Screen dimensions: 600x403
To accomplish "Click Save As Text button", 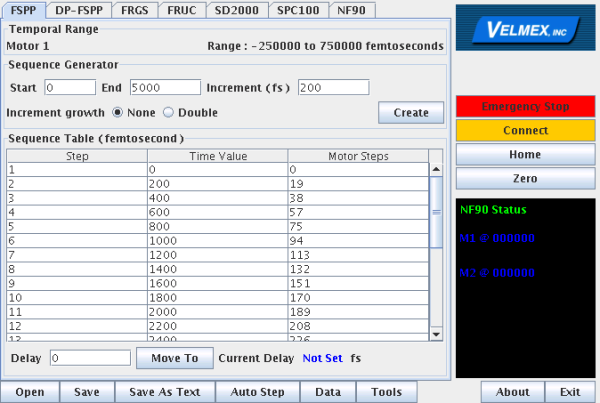I will (165, 392).
